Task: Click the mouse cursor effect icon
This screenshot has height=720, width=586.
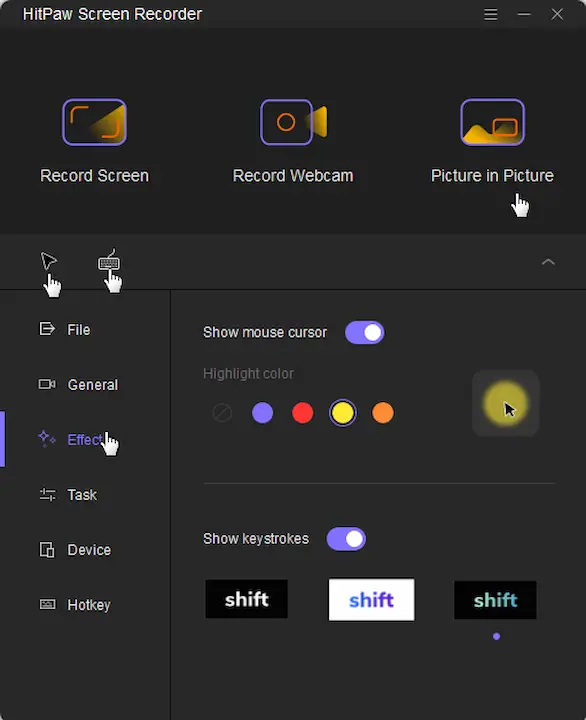Action: pyautogui.click(x=49, y=261)
